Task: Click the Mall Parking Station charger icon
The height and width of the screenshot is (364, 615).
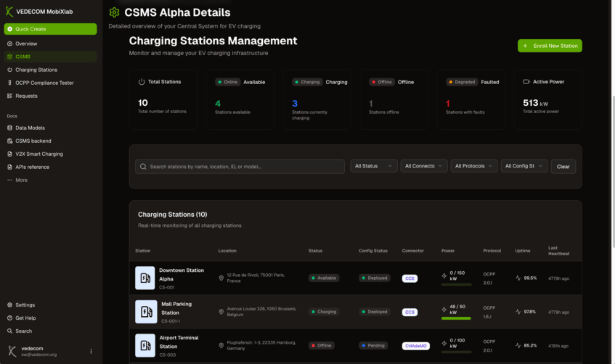Action: 146,312
